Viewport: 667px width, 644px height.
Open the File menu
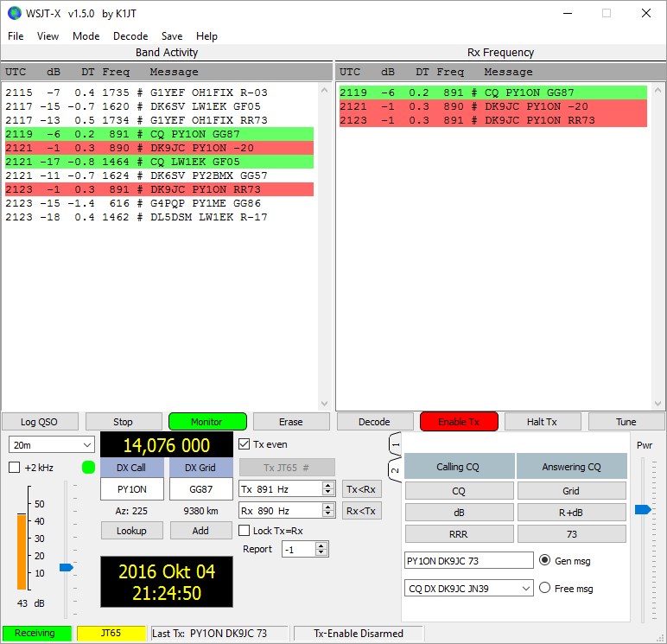pyautogui.click(x=16, y=36)
